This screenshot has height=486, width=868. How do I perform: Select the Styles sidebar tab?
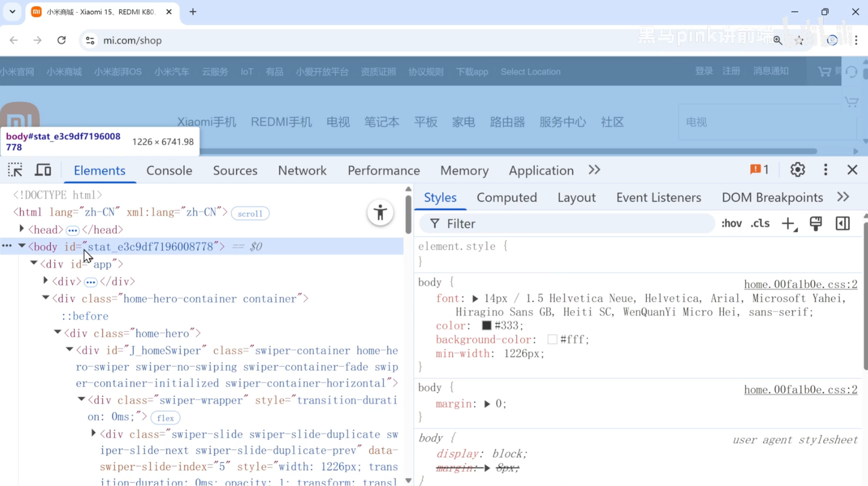[x=440, y=197]
